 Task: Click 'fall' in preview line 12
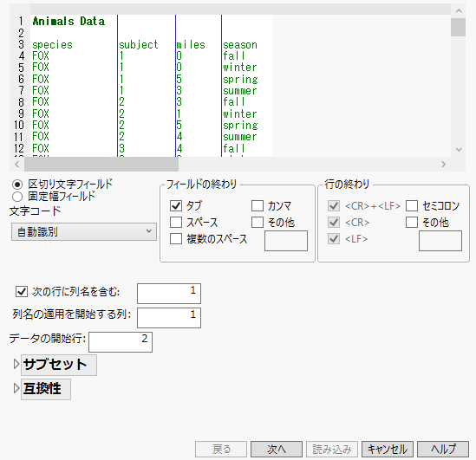(x=234, y=149)
